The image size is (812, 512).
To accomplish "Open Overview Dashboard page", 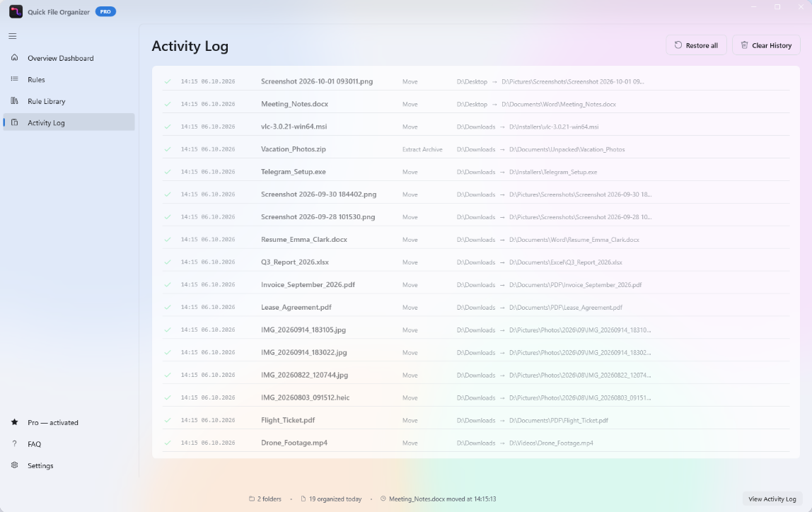I will pyautogui.click(x=69, y=58).
